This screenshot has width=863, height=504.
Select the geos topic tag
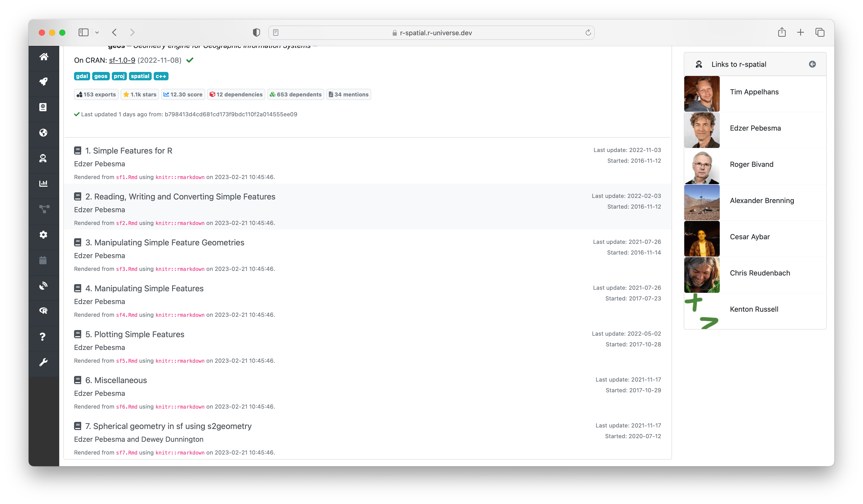pyautogui.click(x=101, y=76)
